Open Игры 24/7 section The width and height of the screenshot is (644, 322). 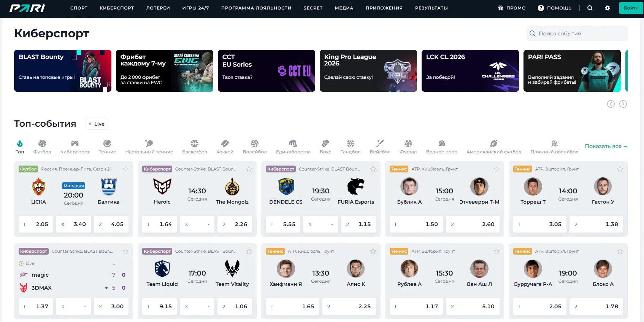196,8
